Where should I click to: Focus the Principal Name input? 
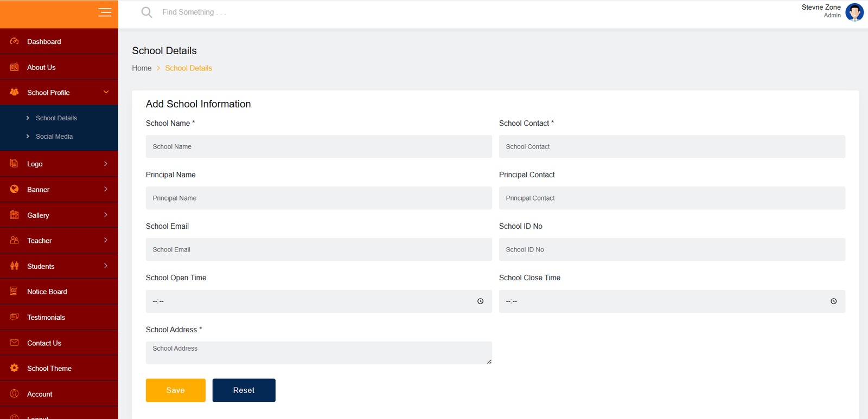click(319, 198)
